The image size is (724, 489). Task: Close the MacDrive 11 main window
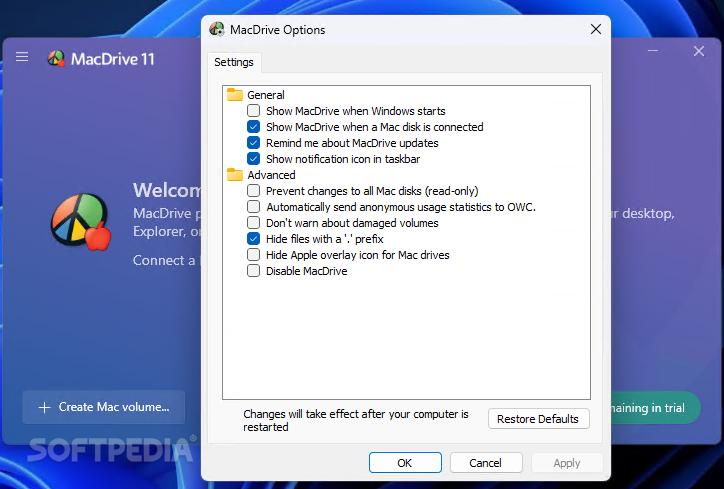(699, 51)
